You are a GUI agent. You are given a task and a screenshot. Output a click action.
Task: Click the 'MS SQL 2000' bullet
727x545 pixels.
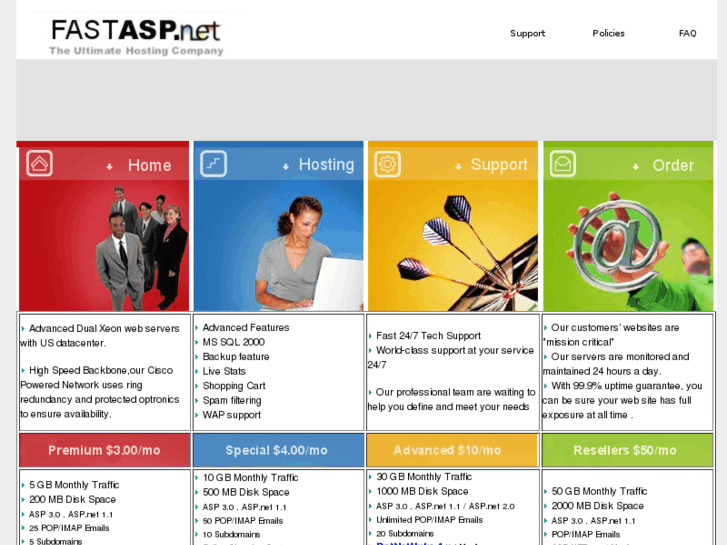233,342
